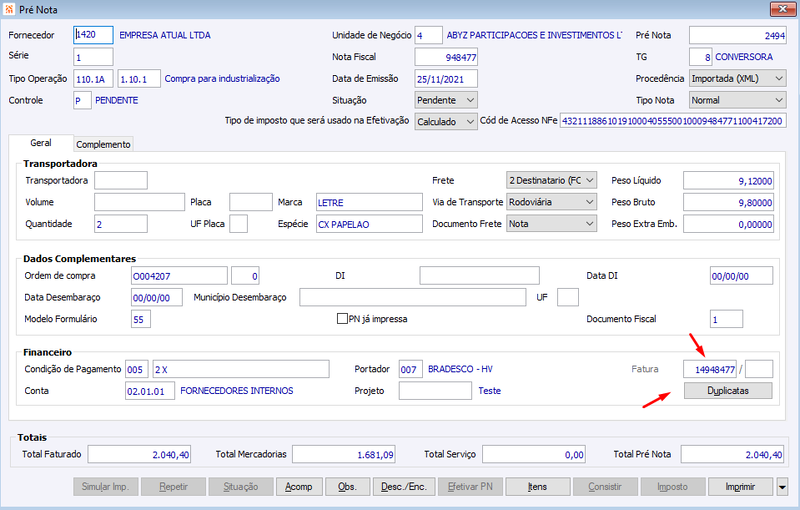Viewport: 800px width, 510px height.
Task: Switch to the Complemento tab
Action: 103,144
